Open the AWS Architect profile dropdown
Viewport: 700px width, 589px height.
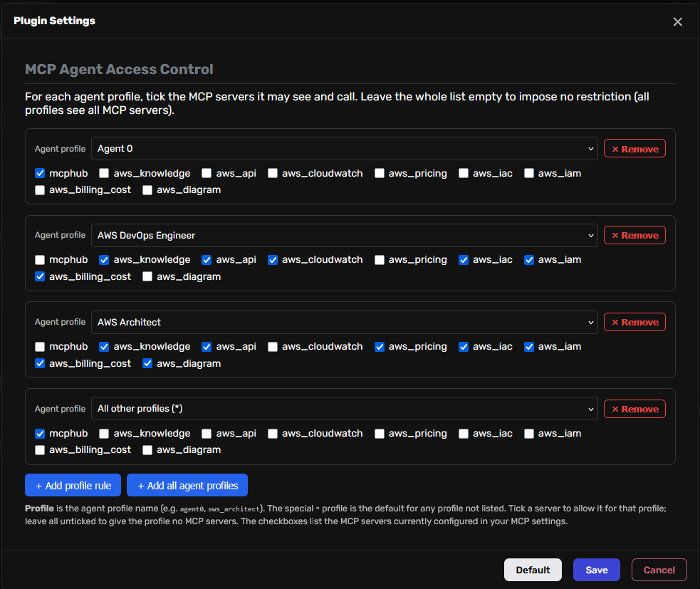pos(344,322)
